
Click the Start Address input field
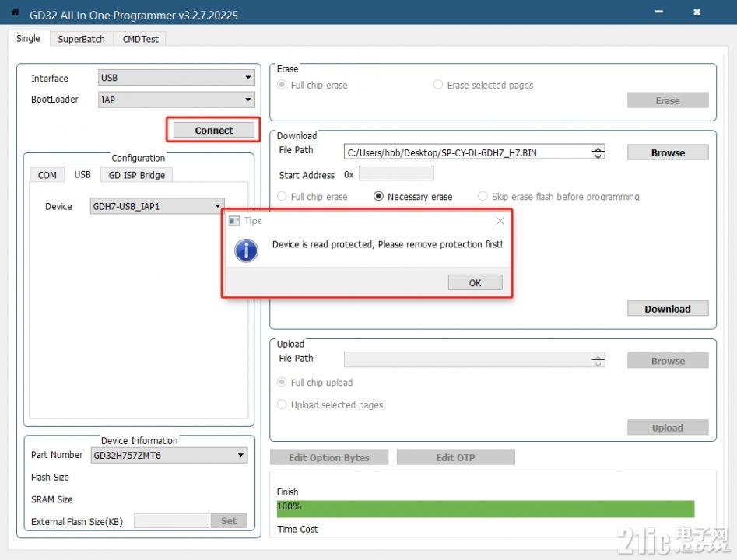[396, 173]
